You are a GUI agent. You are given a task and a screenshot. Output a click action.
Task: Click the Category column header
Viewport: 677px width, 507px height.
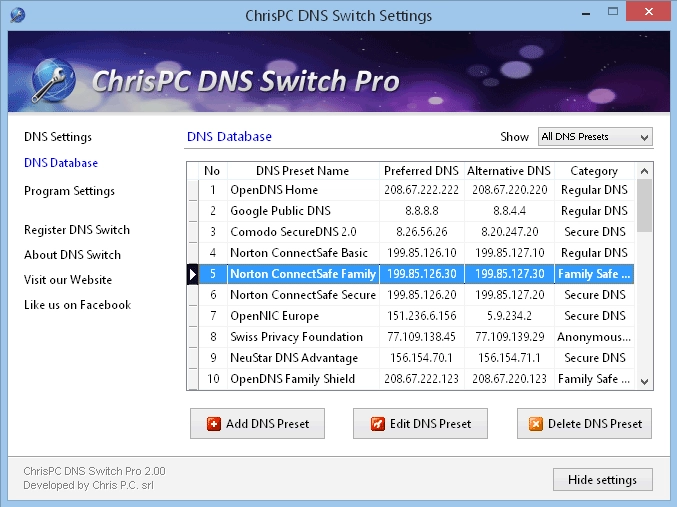click(594, 171)
